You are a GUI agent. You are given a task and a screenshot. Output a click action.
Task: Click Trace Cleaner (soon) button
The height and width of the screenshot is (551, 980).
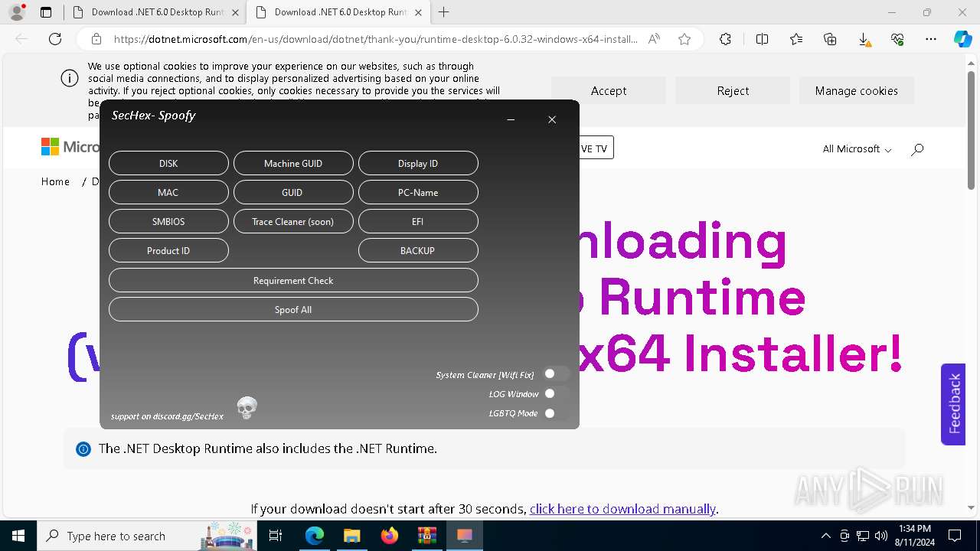click(293, 221)
